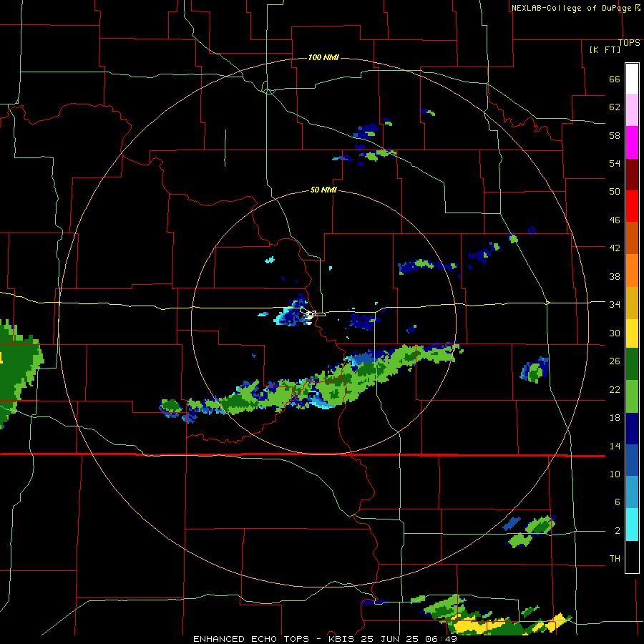Click the NEXLAB-College of DuPage label
The height and width of the screenshot is (644, 644).
(571, 8)
